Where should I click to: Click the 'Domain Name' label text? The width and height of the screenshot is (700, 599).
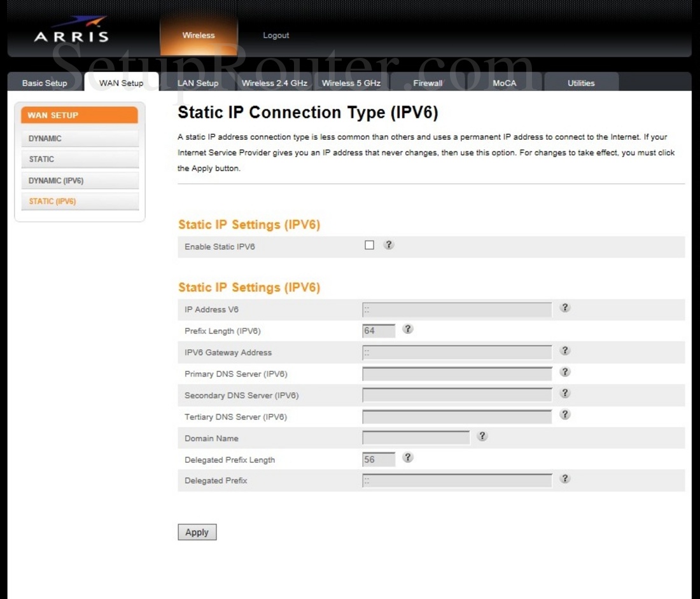(212, 438)
